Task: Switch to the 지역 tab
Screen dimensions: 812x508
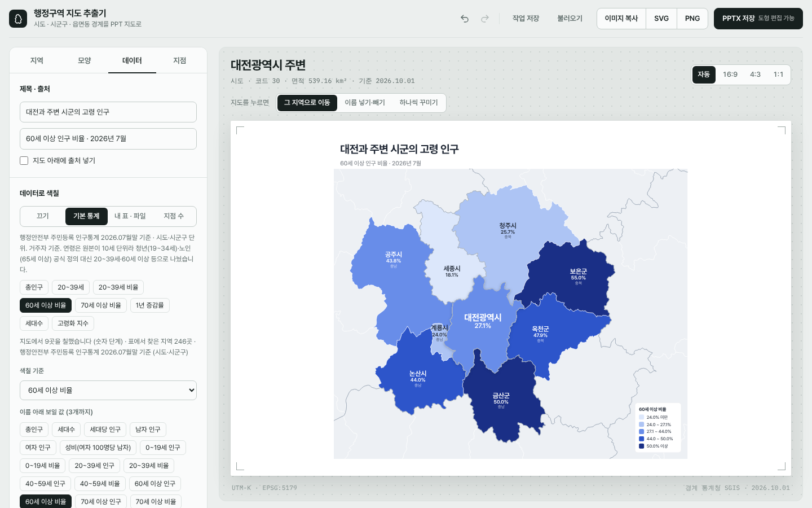Action: 37,60
